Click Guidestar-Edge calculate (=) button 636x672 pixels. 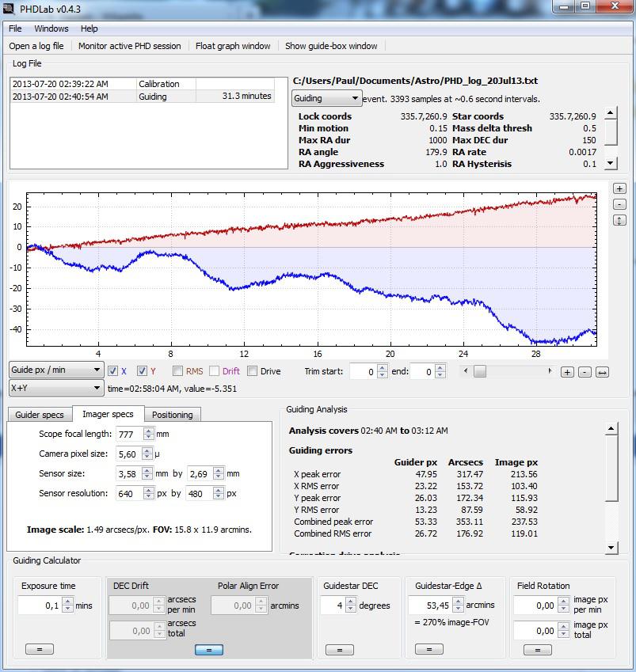point(428,649)
